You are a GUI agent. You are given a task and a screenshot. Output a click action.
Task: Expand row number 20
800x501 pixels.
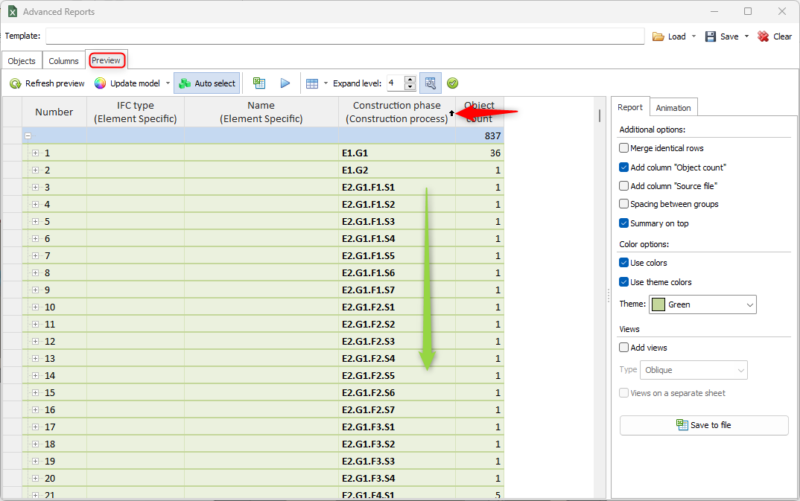(x=35, y=478)
